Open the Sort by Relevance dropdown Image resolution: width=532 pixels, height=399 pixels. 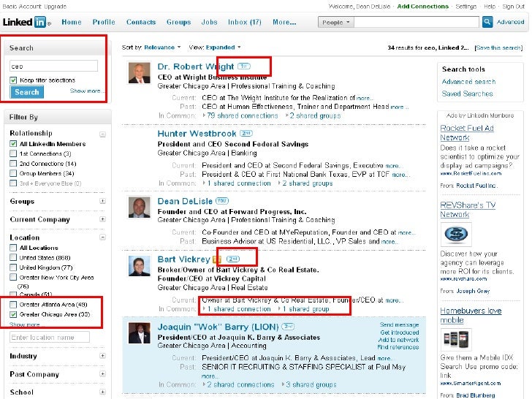pyautogui.click(x=162, y=47)
